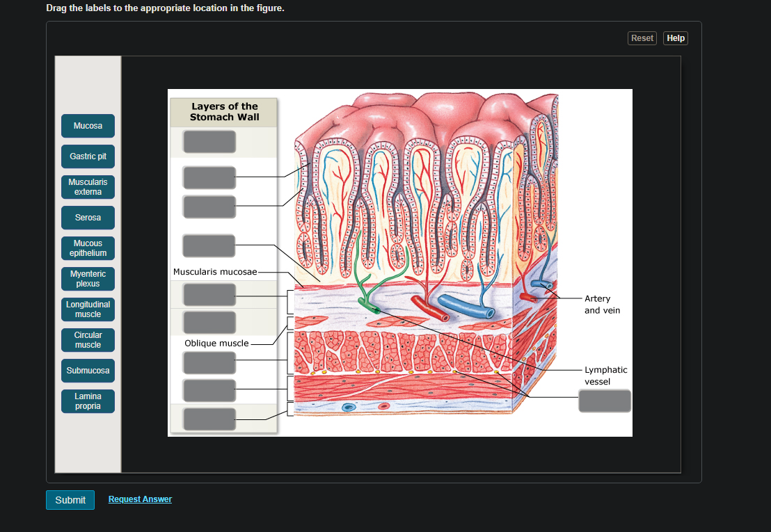Image resolution: width=771 pixels, height=532 pixels.
Task: Click the Muscularis mucosae text label
Action: (215, 272)
